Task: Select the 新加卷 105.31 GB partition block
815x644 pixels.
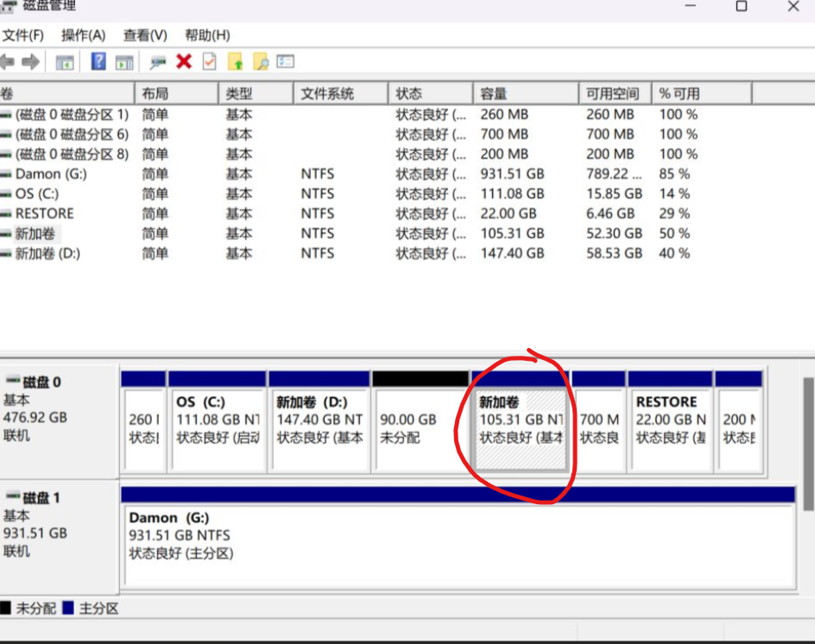Action: coord(521,421)
